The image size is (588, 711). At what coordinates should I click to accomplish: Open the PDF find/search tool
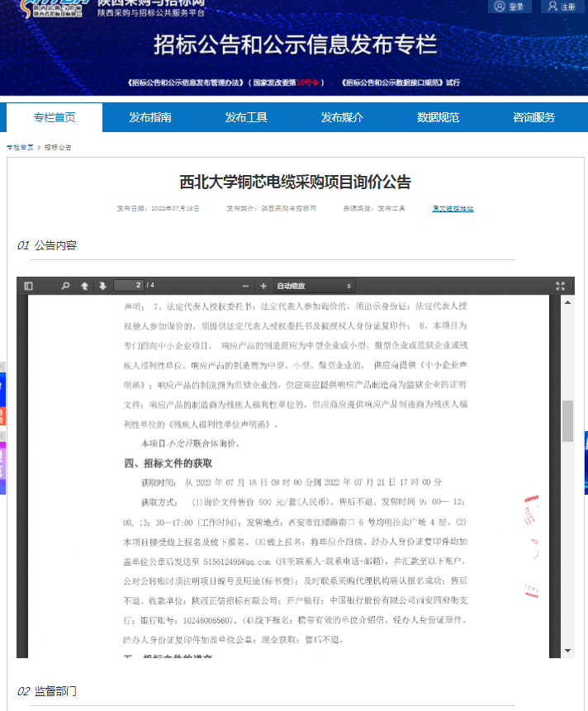(x=66, y=286)
